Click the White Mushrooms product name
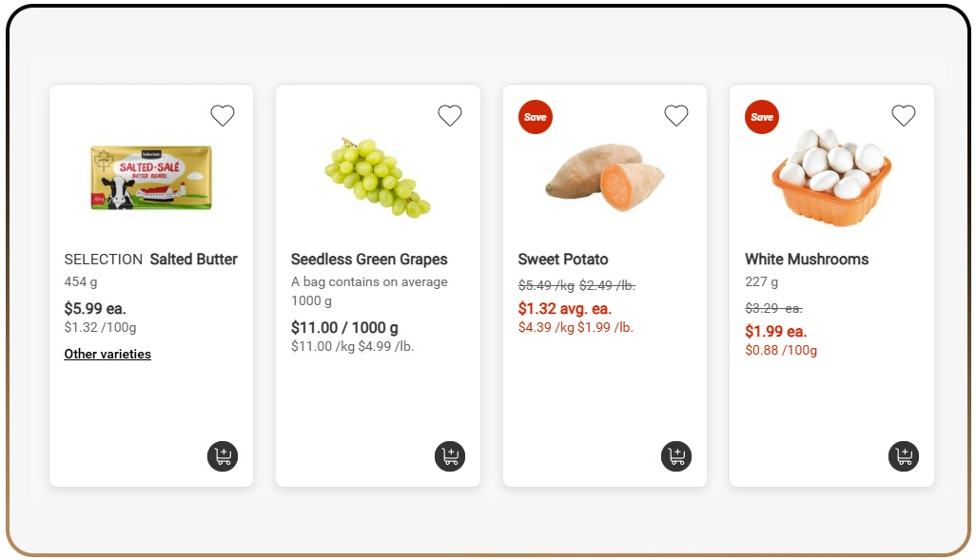 (x=808, y=259)
